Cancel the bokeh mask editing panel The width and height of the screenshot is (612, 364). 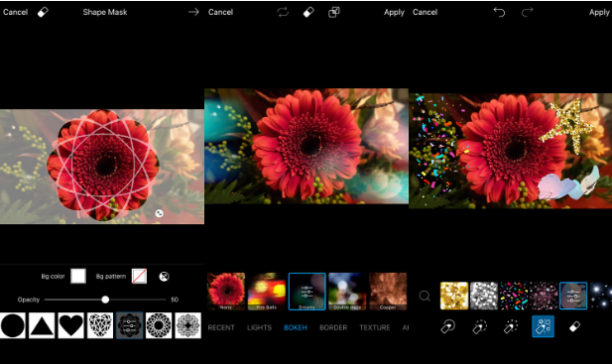coord(220,12)
